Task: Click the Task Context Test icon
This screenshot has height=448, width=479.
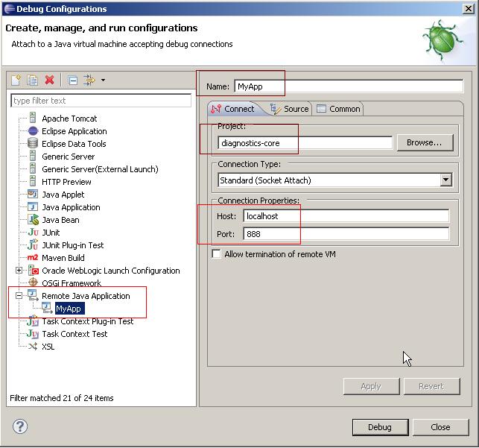Action: [x=33, y=334]
